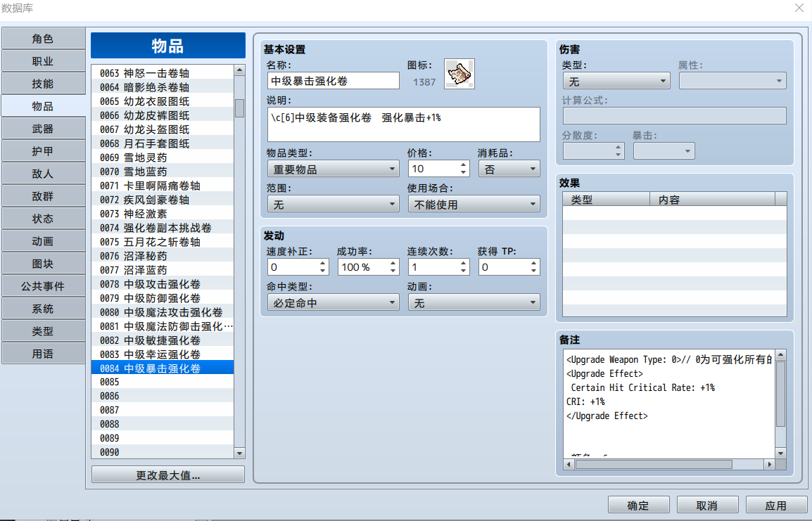Increase the 价格 value with the up arrow
The height and width of the screenshot is (521, 812).
click(464, 165)
